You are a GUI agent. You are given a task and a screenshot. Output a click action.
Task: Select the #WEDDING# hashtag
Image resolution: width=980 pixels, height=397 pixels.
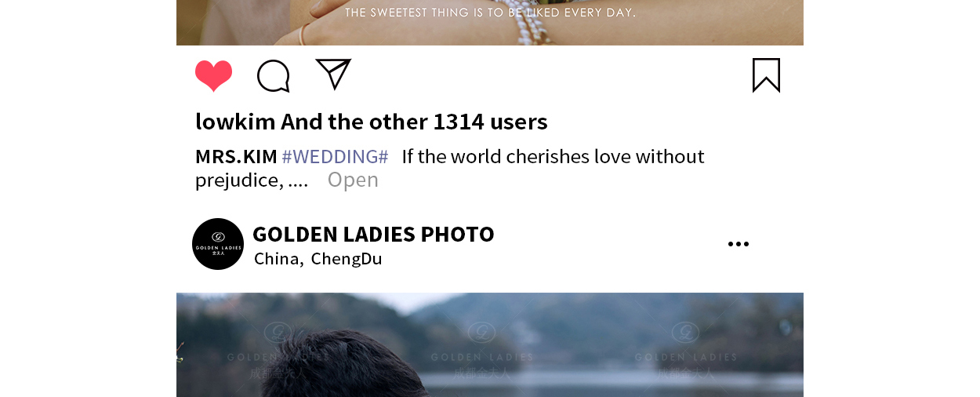pos(335,156)
